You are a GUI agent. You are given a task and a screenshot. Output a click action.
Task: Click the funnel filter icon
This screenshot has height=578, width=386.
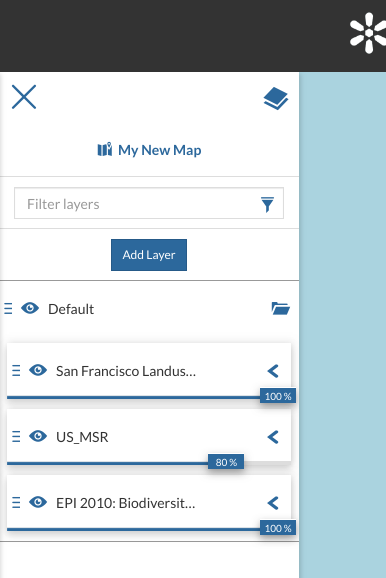coord(267,204)
